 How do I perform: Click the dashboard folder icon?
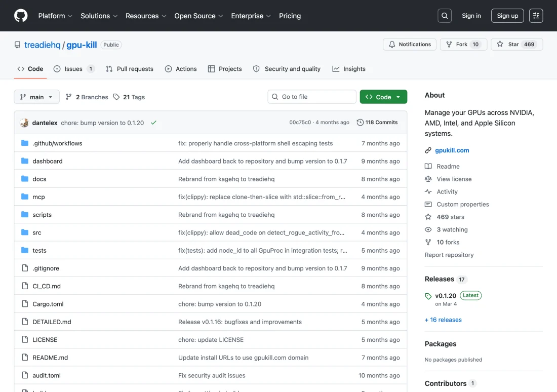(24, 161)
